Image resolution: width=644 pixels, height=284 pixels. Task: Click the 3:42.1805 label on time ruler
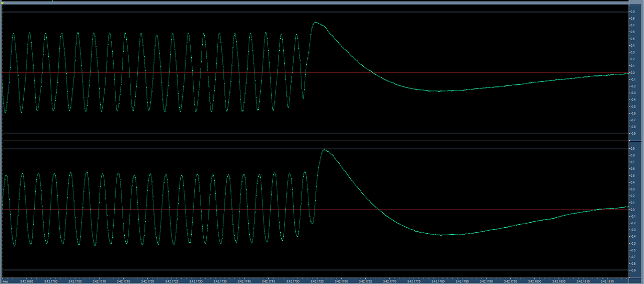[558, 281]
